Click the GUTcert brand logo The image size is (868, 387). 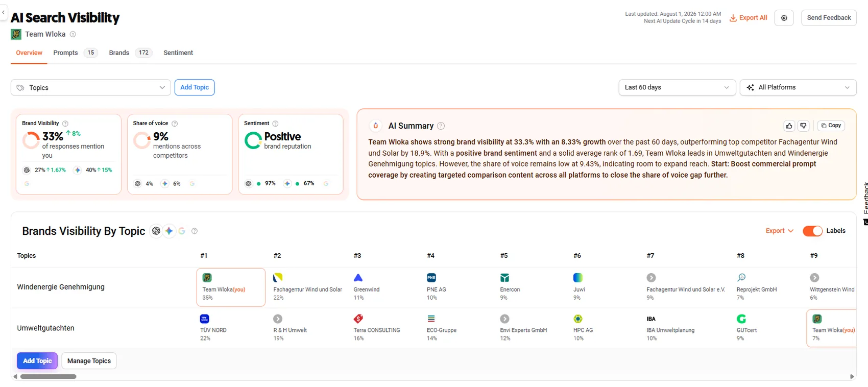tap(741, 319)
